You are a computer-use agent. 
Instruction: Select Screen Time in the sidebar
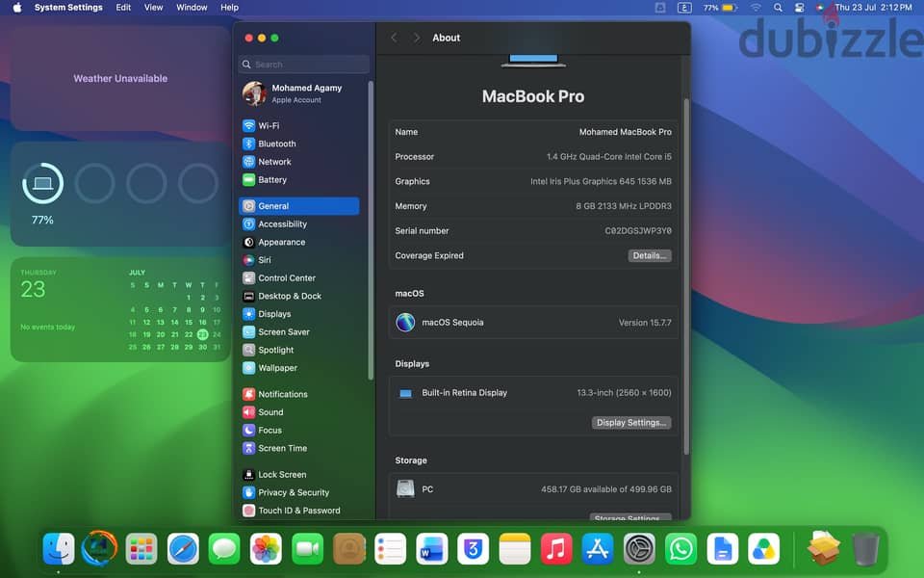299,448
